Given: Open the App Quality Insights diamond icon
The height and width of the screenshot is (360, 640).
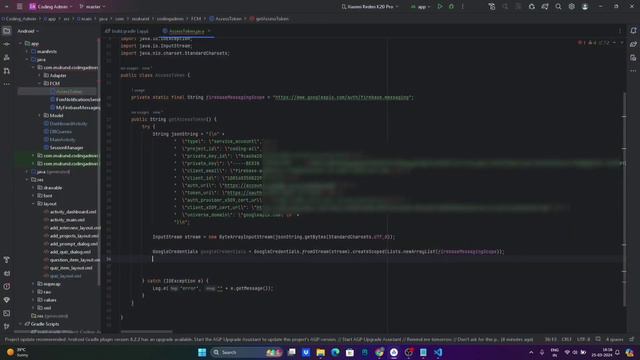Looking at the screenshot, I should click(7, 300).
